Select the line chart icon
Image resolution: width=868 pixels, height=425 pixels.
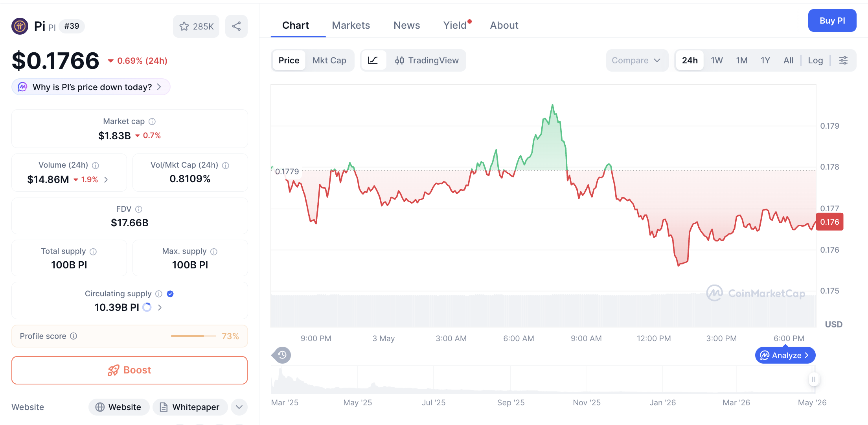coord(373,60)
